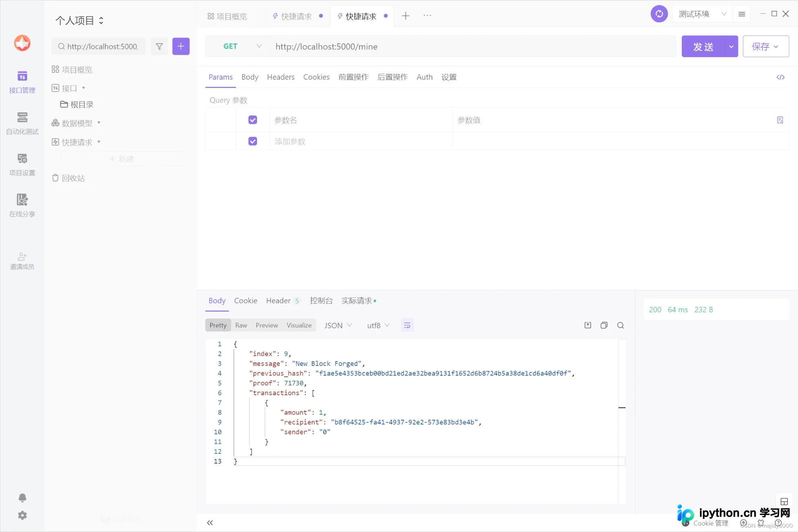This screenshot has height=532, width=798.
Task: Toggle the 参数名 header checkbox
Action: (x=253, y=120)
